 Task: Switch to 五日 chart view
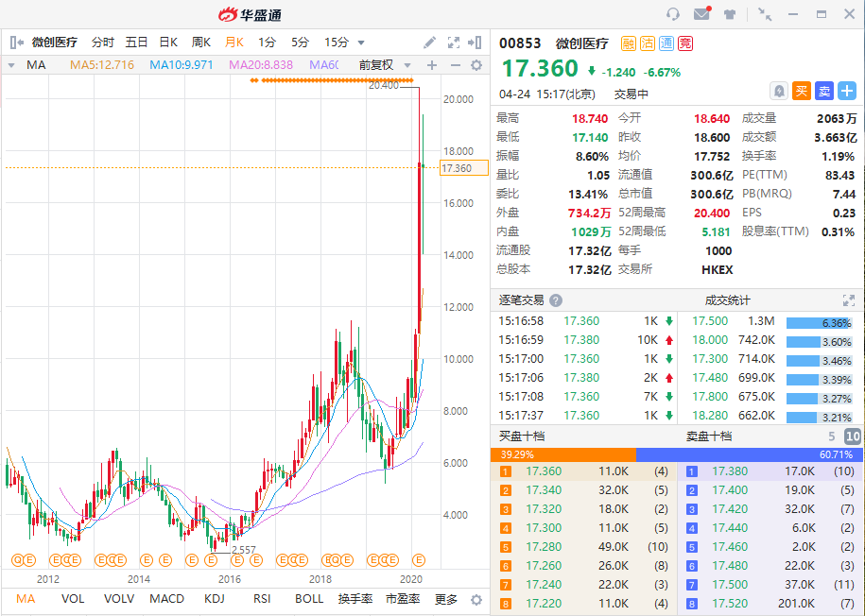(136, 43)
